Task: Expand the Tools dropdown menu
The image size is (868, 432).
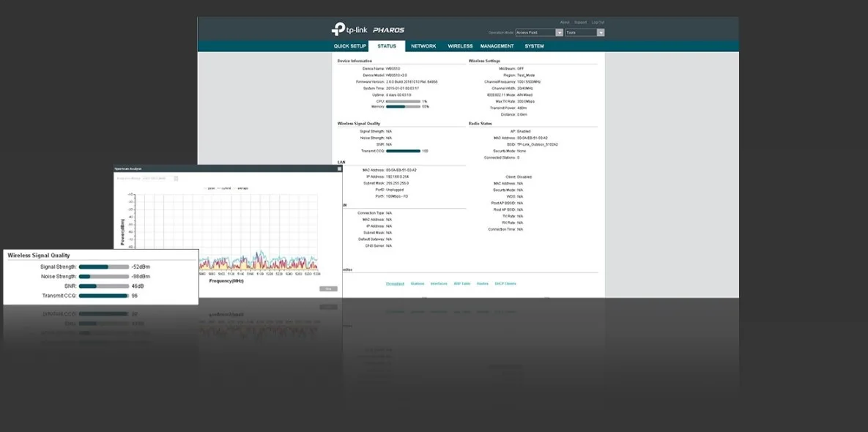Action: 585,33
